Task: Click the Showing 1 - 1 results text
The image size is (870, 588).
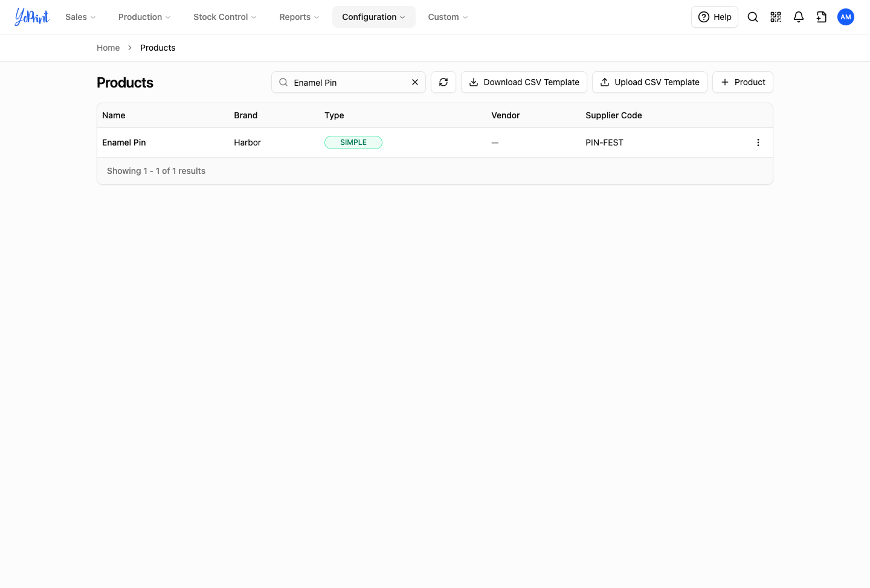Action: pos(156,171)
